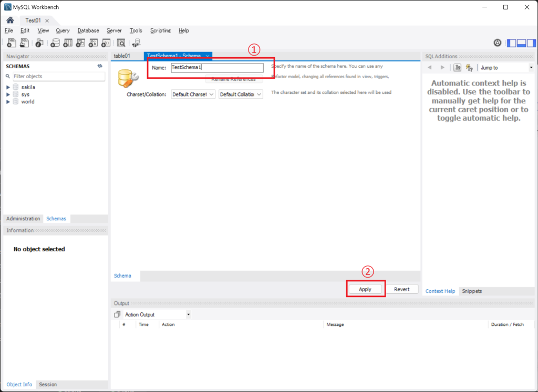This screenshot has height=392, width=538.
Task: Refresh the schemas list in Navigator
Action: pos(100,66)
